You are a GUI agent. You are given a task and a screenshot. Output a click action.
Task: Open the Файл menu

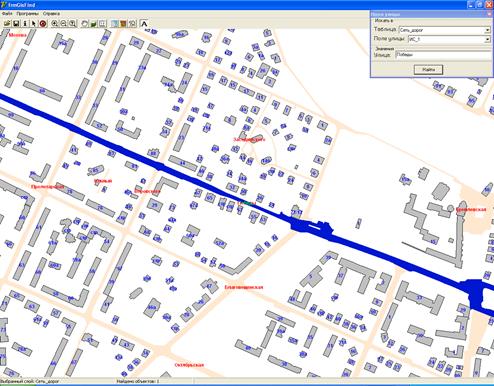(x=7, y=14)
